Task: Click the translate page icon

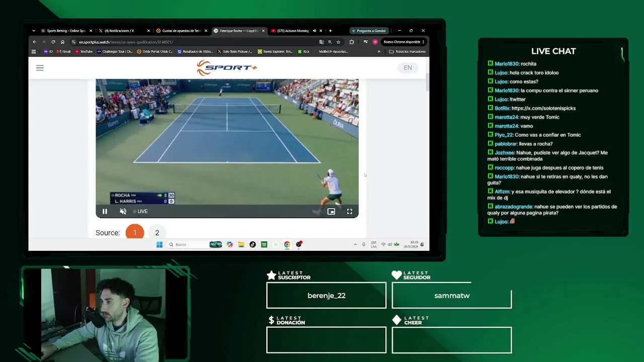Action: pyautogui.click(x=321, y=42)
